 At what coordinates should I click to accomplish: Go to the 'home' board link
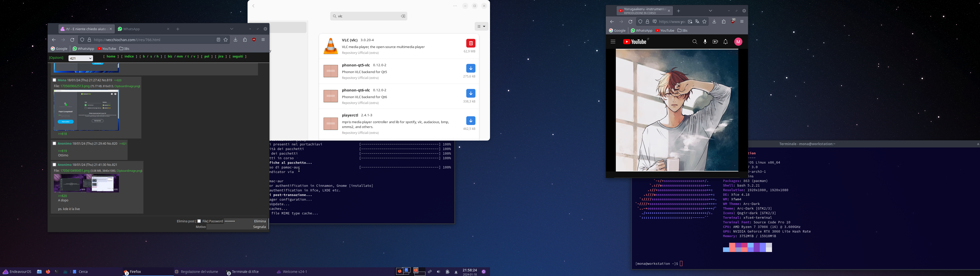coord(111,57)
